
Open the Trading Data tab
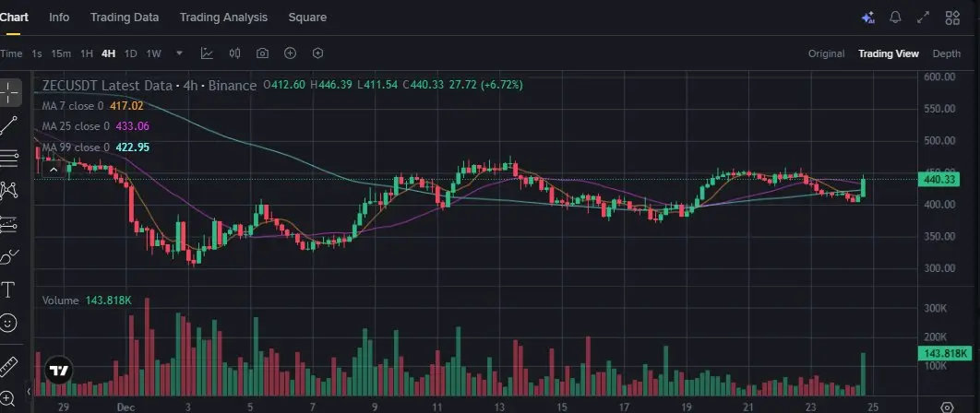[125, 18]
